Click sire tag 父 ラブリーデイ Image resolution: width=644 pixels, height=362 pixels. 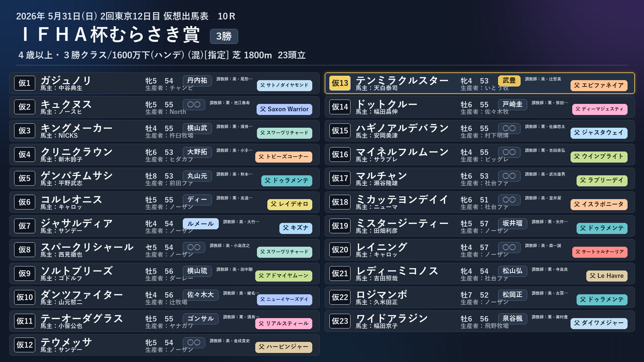pos(602,181)
